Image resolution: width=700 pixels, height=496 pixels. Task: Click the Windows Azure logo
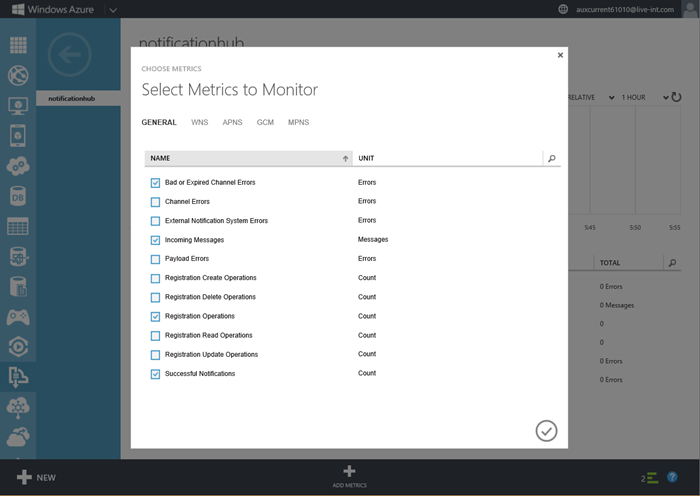tap(53, 9)
